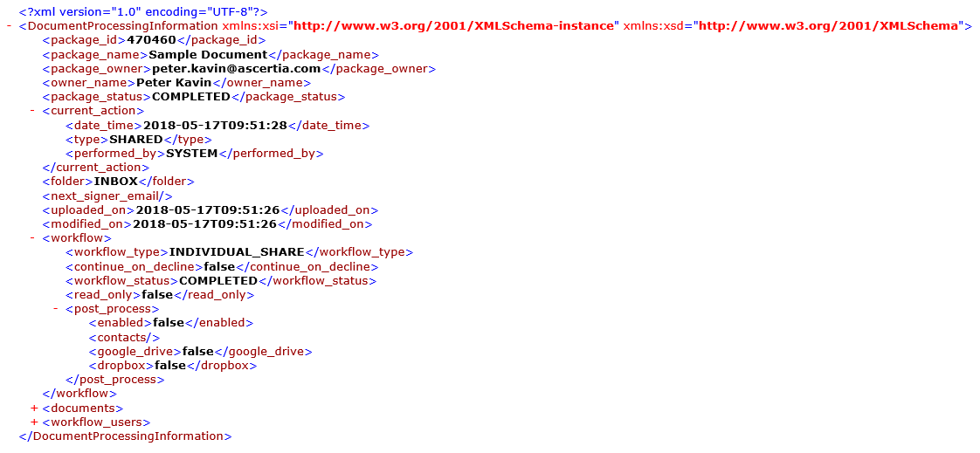This screenshot has height=453, width=980.
Task: Click the empty next_signer_email tag
Action: click(107, 196)
